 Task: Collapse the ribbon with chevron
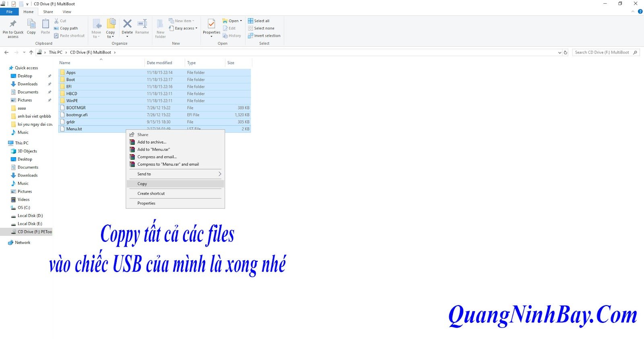tap(633, 12)
